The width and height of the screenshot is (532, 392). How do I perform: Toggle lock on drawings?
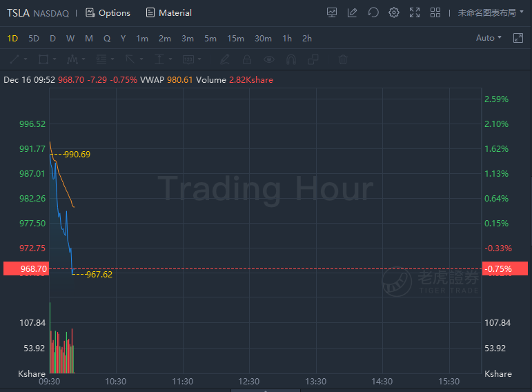(x=247, y=60)
